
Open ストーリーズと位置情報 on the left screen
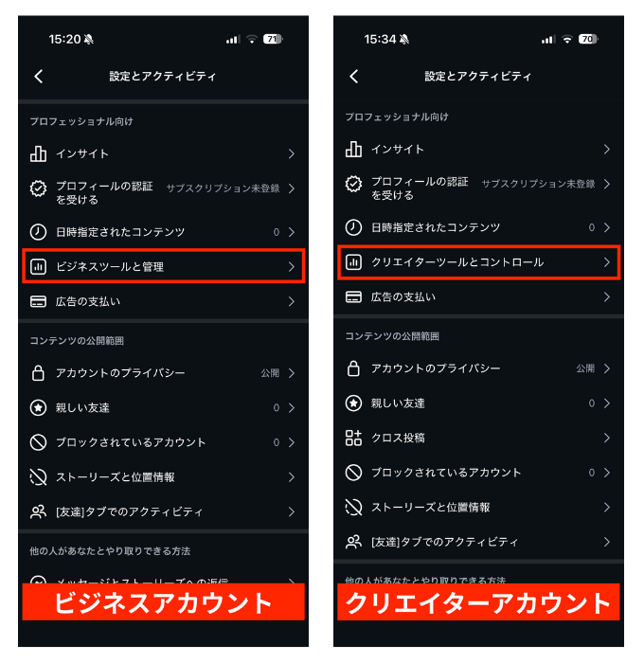(x=163, y=477)
